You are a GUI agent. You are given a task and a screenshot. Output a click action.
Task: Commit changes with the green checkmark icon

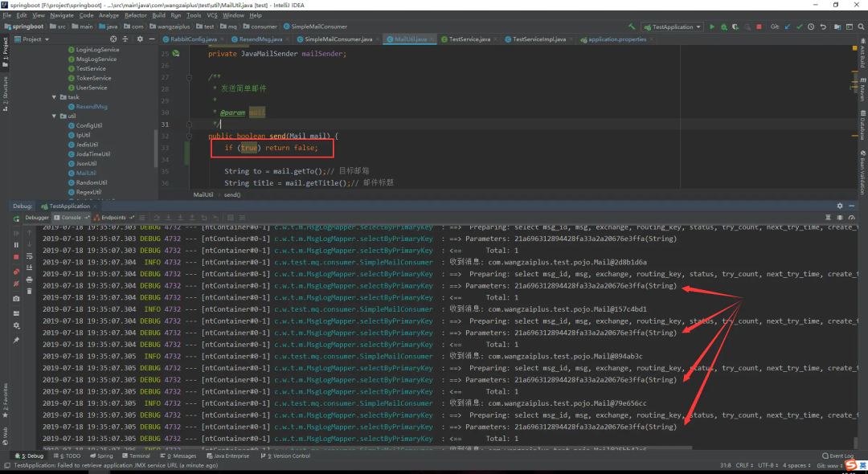tap(800, 27)
